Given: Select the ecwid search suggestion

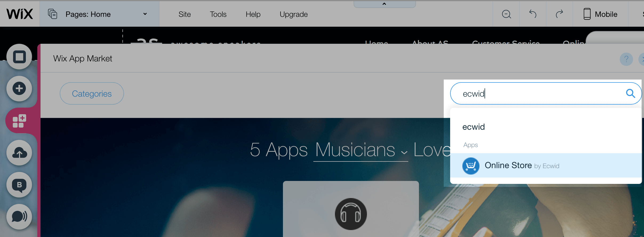Looking at the screenshot, I should (x=474, y=127).
